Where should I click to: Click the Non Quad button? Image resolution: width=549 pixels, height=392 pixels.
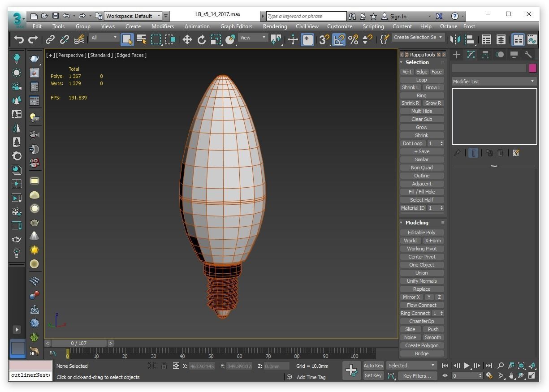pos(422,168)
